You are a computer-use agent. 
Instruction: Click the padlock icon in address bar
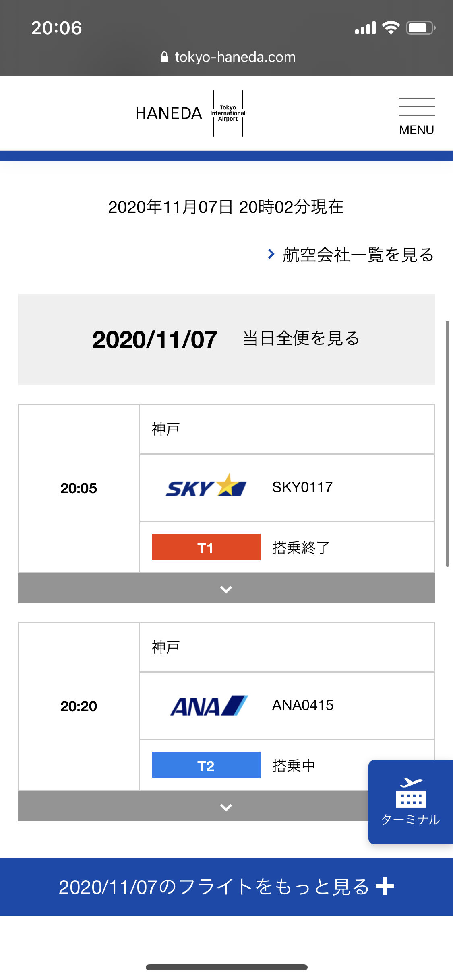(x=164, y=57)
